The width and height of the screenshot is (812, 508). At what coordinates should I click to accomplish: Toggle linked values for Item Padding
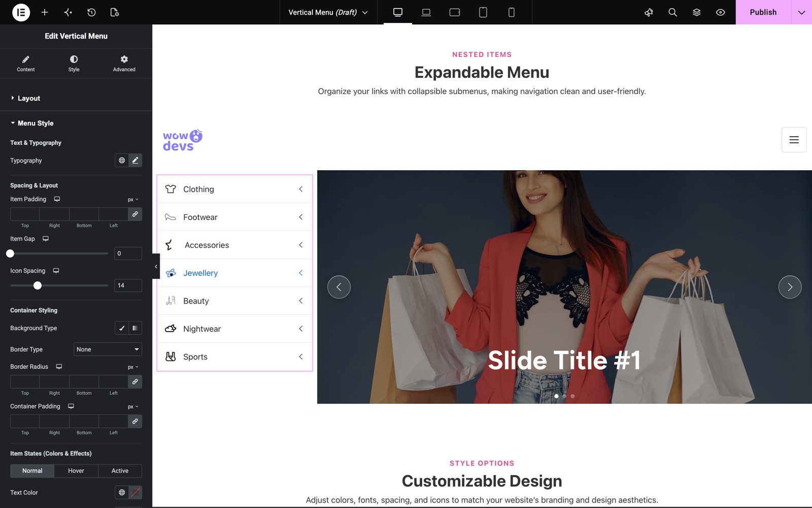pyautogui.click(x=135, y=214)
